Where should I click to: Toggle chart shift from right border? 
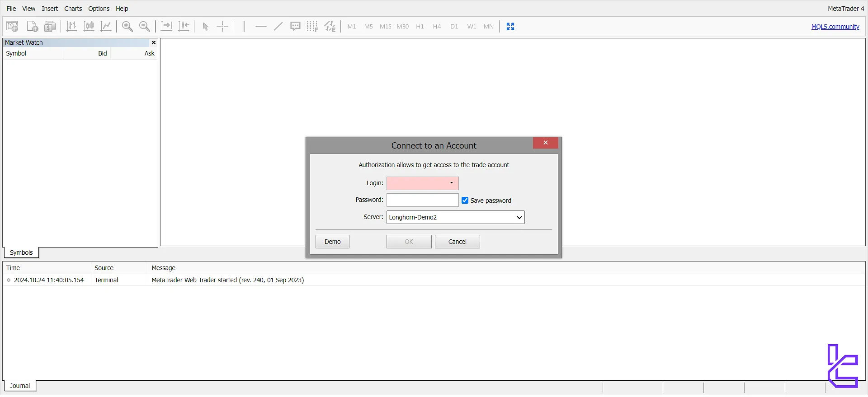point(184,27)
